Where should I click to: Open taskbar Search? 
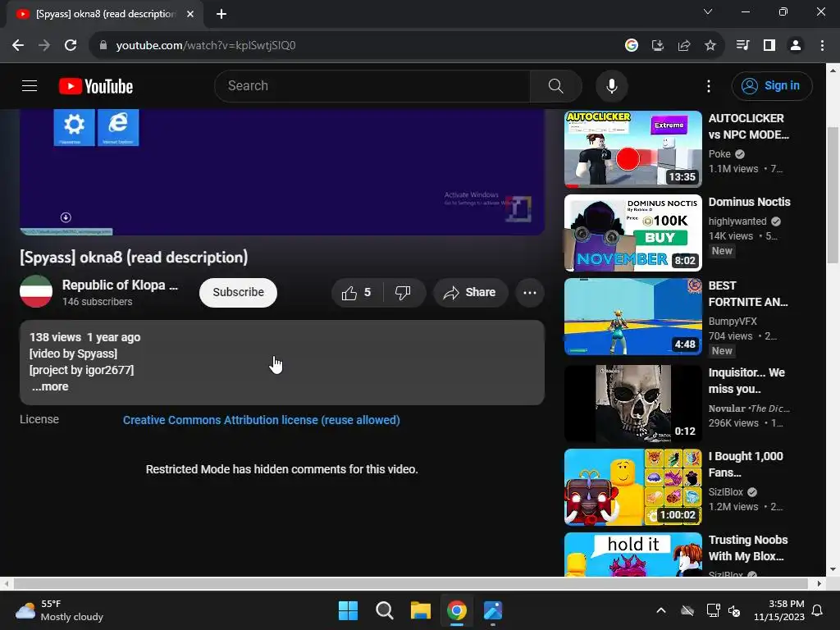(x=384, y=610)
